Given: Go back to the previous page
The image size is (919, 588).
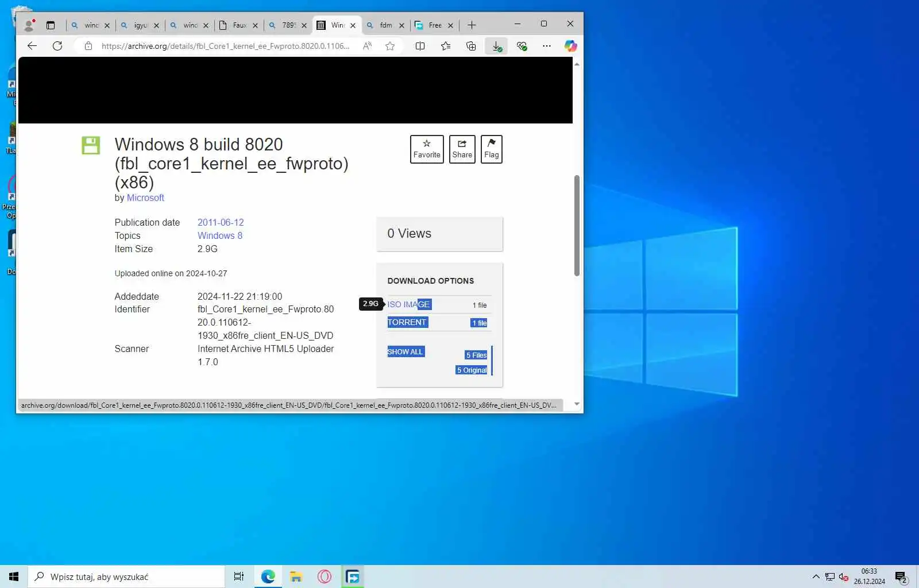Looking at the screenshot, I should (32, 46).
